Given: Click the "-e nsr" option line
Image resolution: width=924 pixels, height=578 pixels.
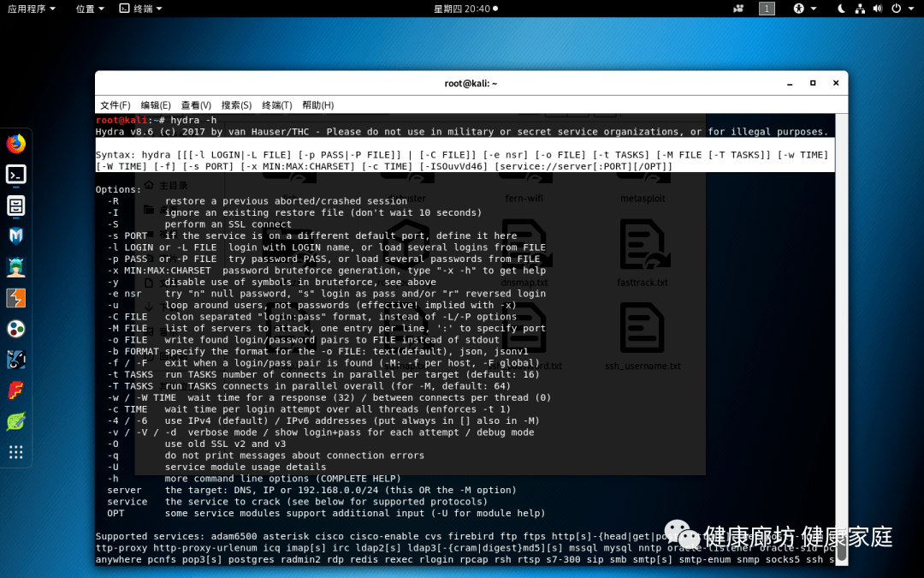Looking at the screenshot, I should tap(327, 293).
